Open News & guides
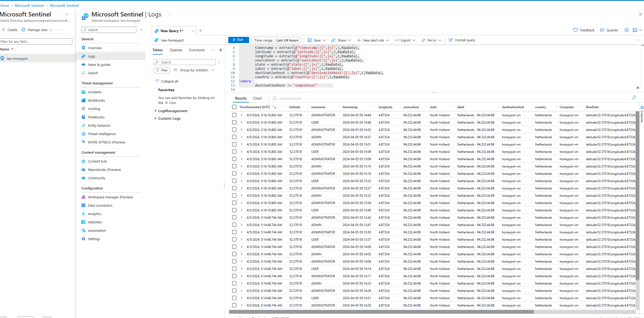The width and height of the screenshot is (644, 318). click(x=99, y=65)
